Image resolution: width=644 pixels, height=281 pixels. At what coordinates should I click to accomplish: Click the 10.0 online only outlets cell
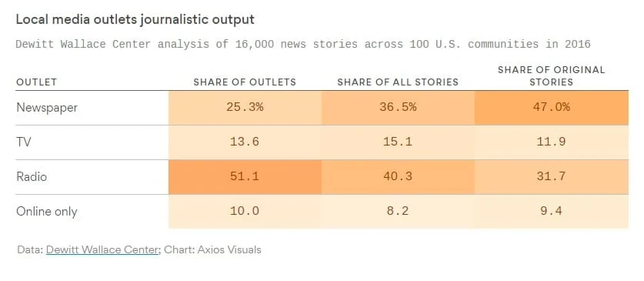tap(245, 212)
